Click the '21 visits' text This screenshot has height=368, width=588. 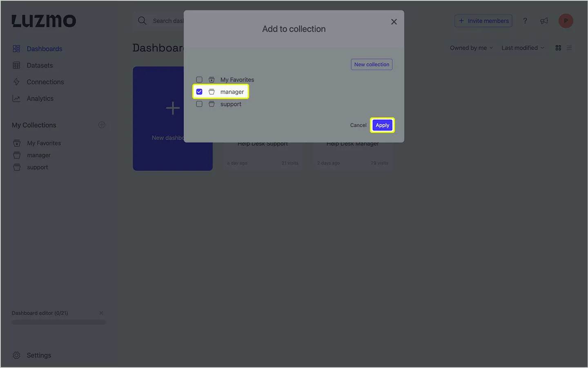coord(290,163)
